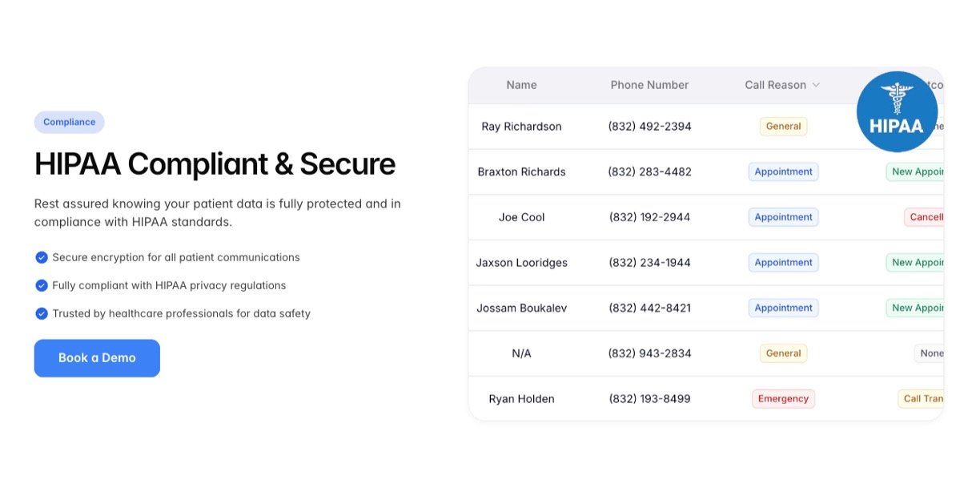Click Braxton Richards' Appointment tag
This screenshot has height=492, width=980.
(783, 171)
